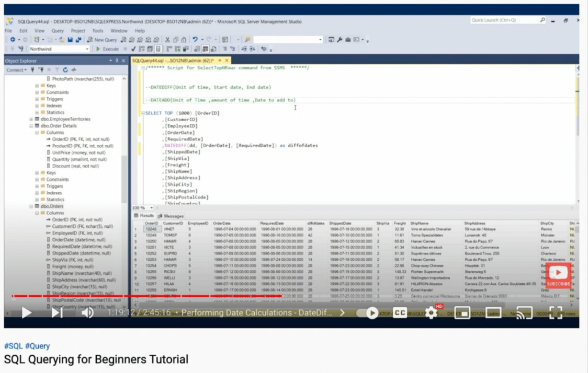Screen dimensions: 588x373
Task: Click the Copy icon in toolbar
Action: coord(175,40)
